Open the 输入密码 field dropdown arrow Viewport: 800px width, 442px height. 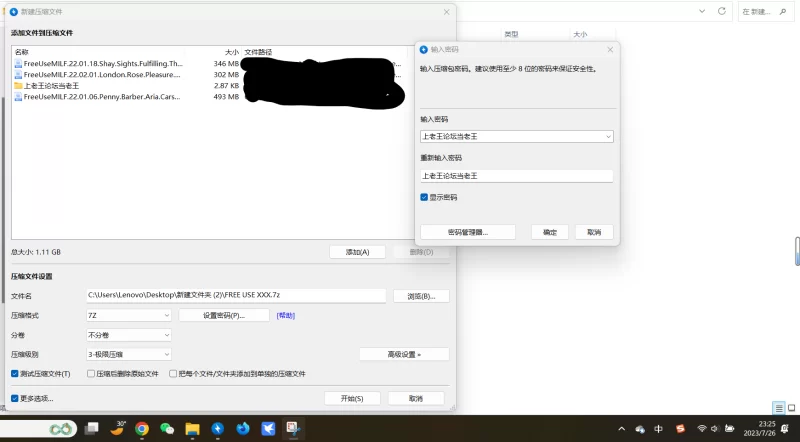pyautogui.click(x=608, y=136)
